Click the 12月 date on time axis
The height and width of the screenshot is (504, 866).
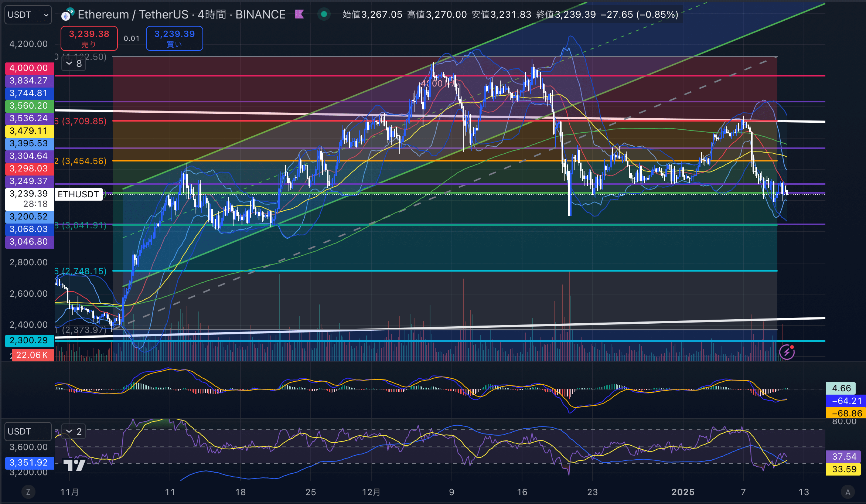point(371,492)
